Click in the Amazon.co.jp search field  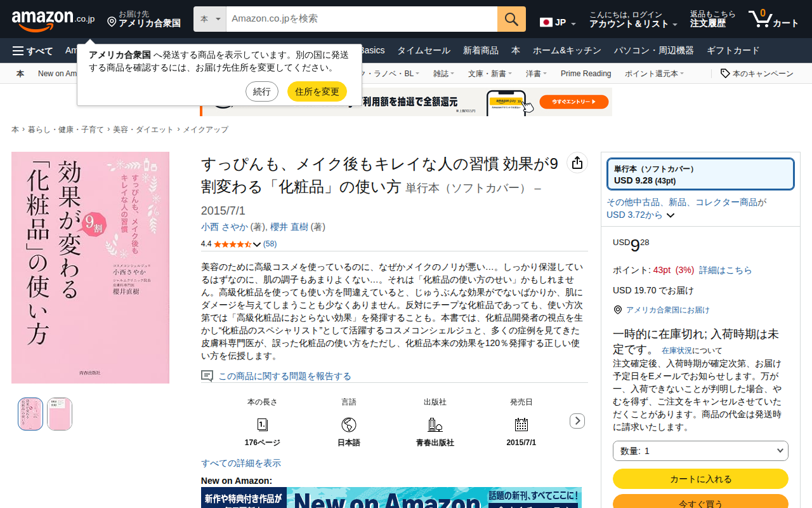coord(362,19)
